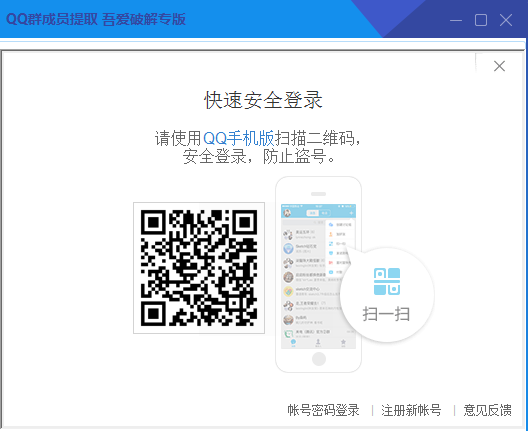Click the plus icon in phone screen header
This screenshot has height=431, width=528.
point(351,213)
